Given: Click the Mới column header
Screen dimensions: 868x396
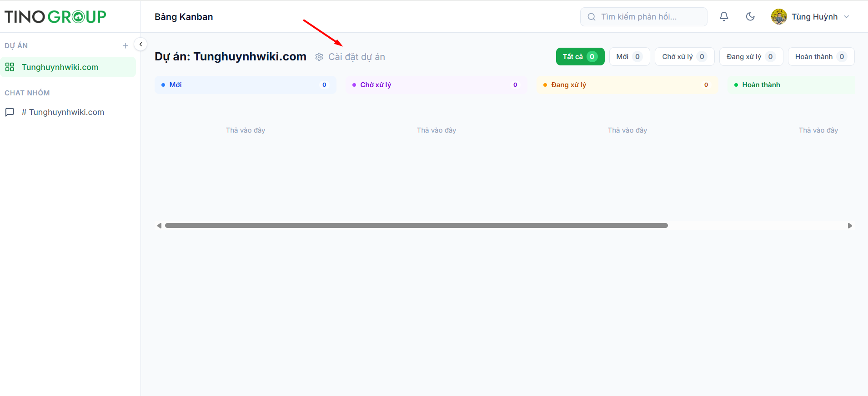Looking at the screenshot, I should tap(246, 85).
